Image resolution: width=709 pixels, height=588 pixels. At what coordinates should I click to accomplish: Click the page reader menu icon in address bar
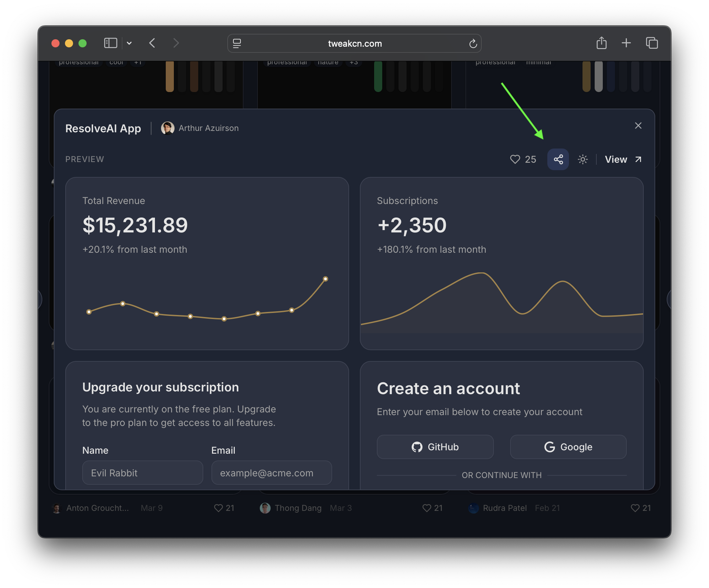237,44
